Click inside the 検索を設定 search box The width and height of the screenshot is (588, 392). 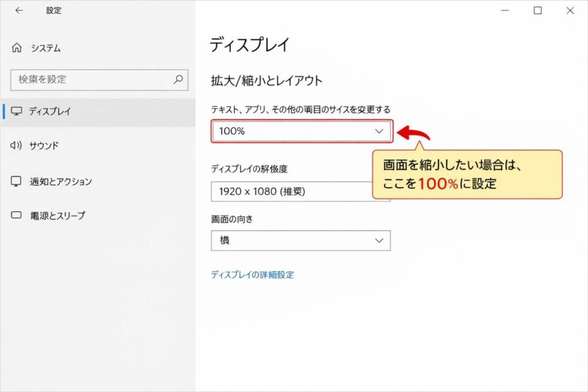point(86,80)
